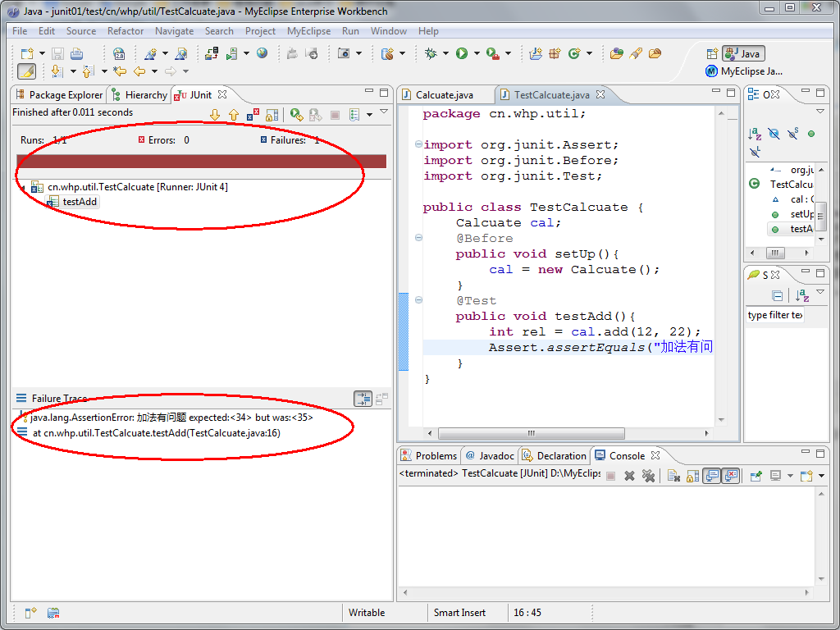Image resolution: width=840 pixels, height=630 pixels.
Task: Click the editor horizontal scrollbar thumb
Action: pos(532,433)
